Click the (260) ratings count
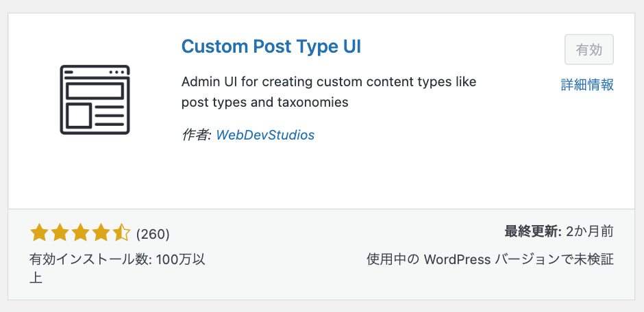 [152, 234]
